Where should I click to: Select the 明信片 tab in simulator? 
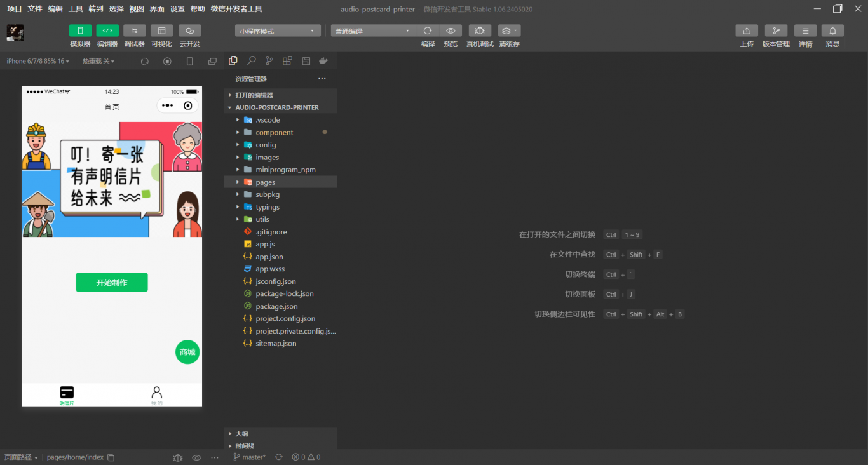[x=67, y=395]
